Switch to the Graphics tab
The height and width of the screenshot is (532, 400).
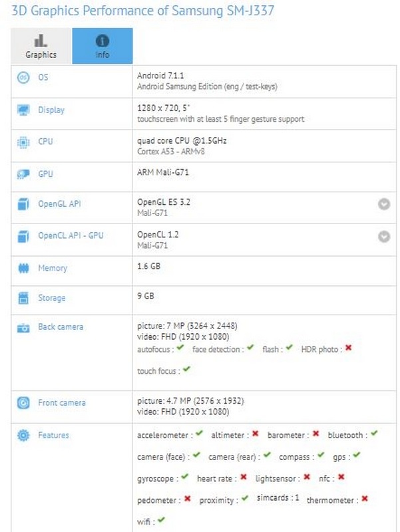point(42,45)
